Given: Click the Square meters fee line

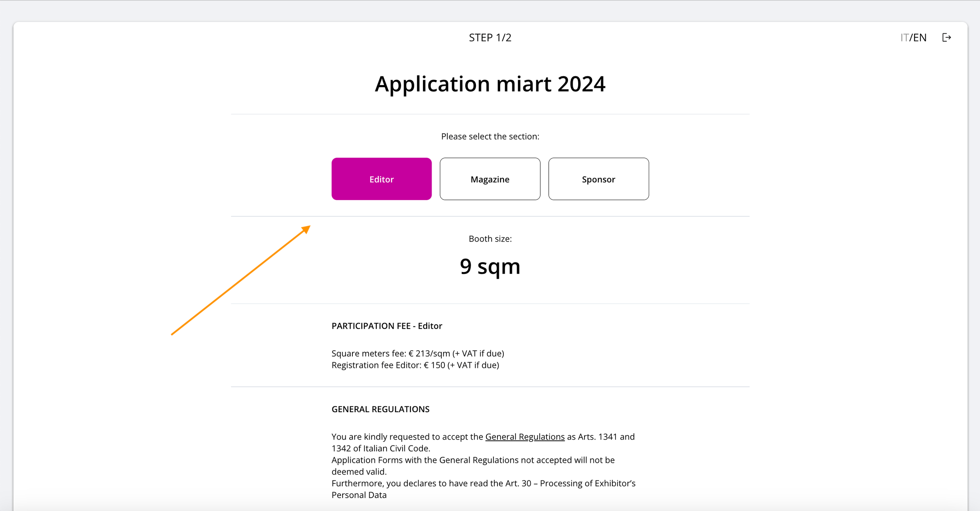Looking at the screenshot, I should pyautogui.click(x=417, y=353).
